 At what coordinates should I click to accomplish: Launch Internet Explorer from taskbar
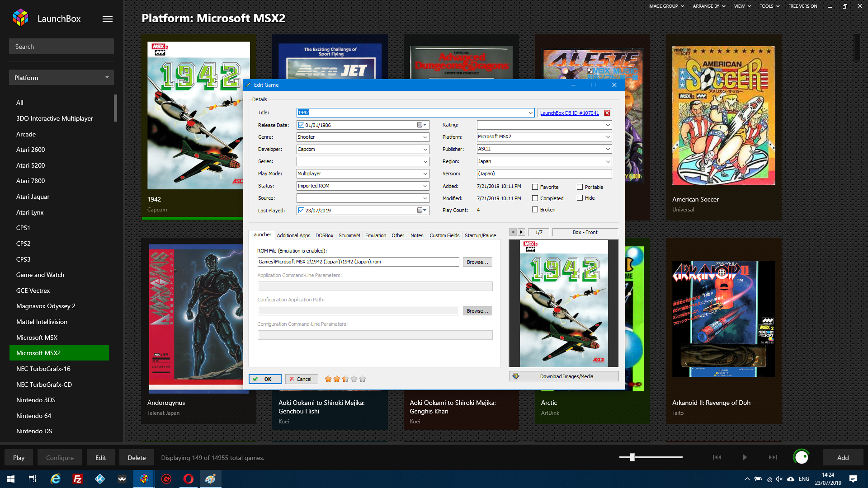point(55,479)
